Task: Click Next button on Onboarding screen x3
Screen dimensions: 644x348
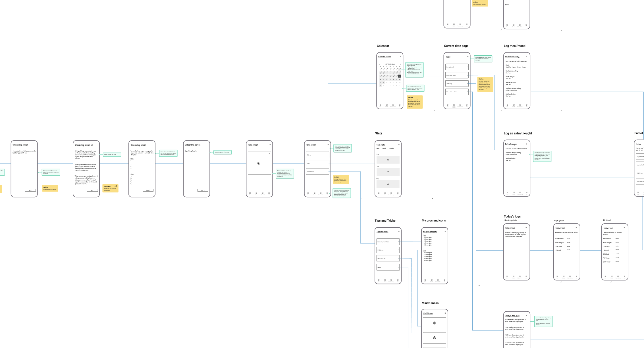Action: click(x=92, y=190)
